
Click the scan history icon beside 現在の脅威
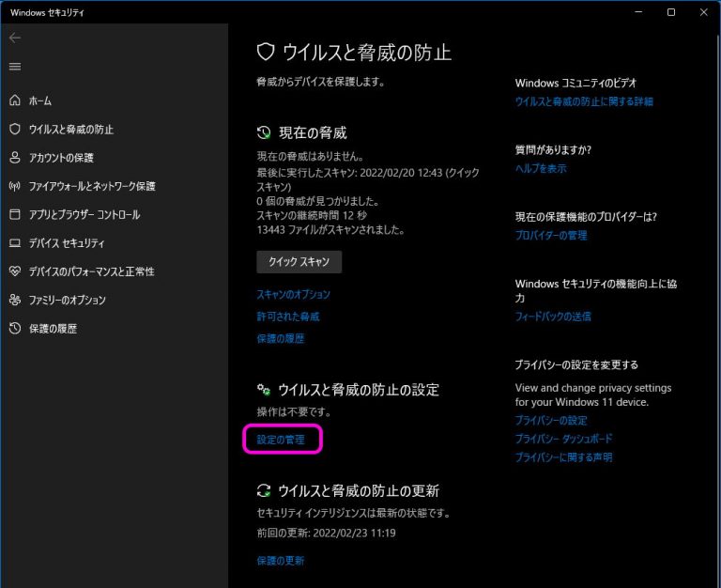coord(264,133)
